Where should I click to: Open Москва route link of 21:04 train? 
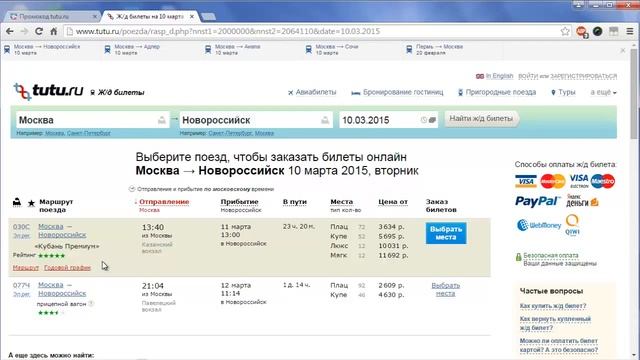51,285
